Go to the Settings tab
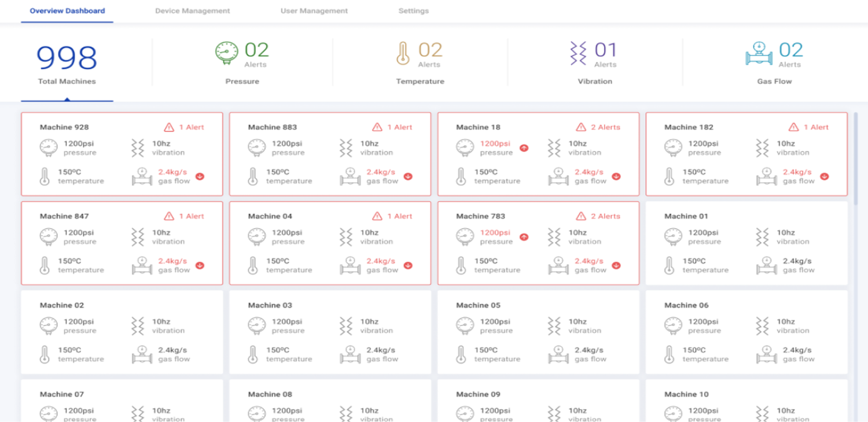The image size is (868, 422). [x=413, y=11]
